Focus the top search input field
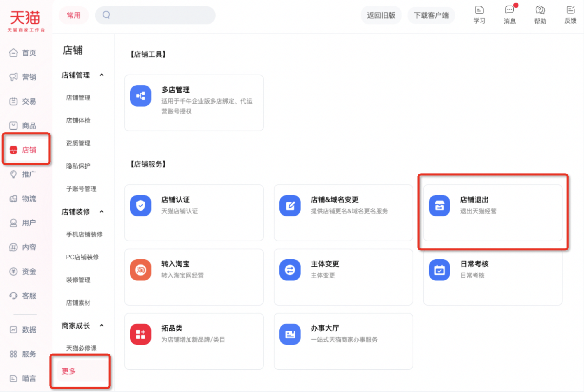The height and width of the screenshot is (392, 584). coord(155,15)
